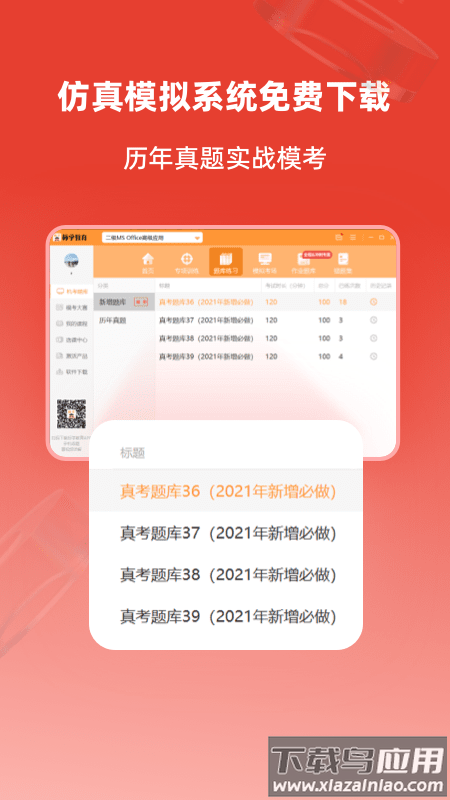Open 模考大赛 in the sidebar

click(72, 308)
